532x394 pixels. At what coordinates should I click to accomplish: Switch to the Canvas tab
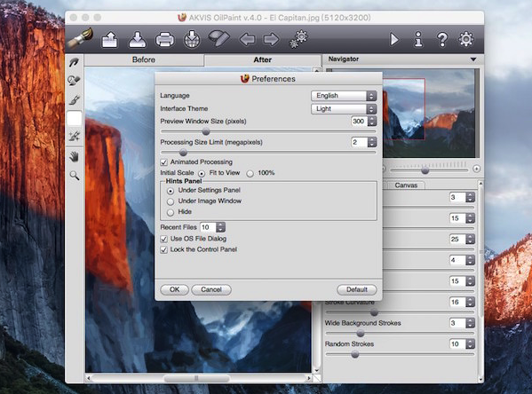click(x=406, y=185)
